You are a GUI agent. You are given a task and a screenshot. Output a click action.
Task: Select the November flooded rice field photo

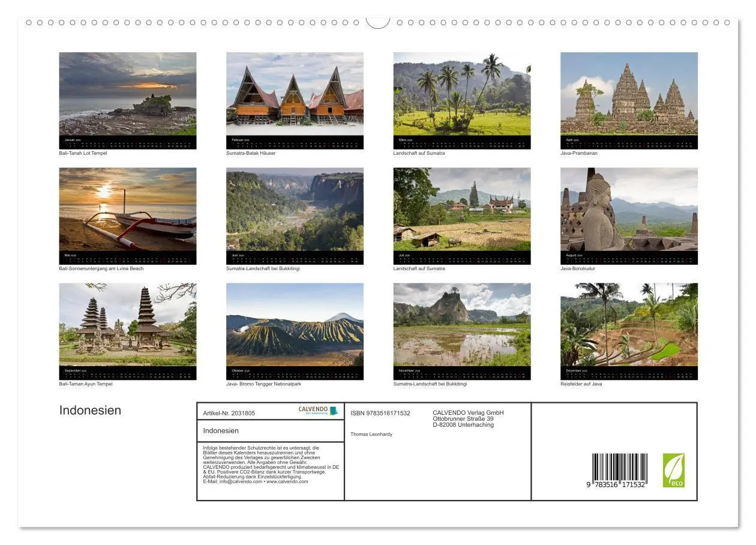pos(462,325)
